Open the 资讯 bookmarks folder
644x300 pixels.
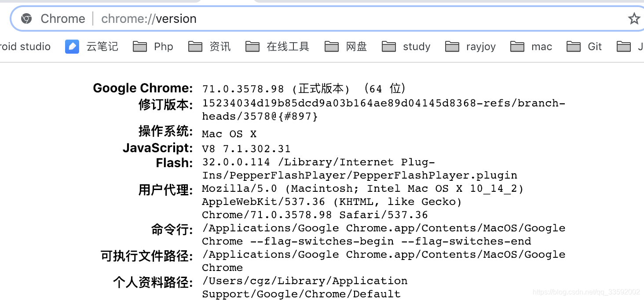tap(209, 47)
